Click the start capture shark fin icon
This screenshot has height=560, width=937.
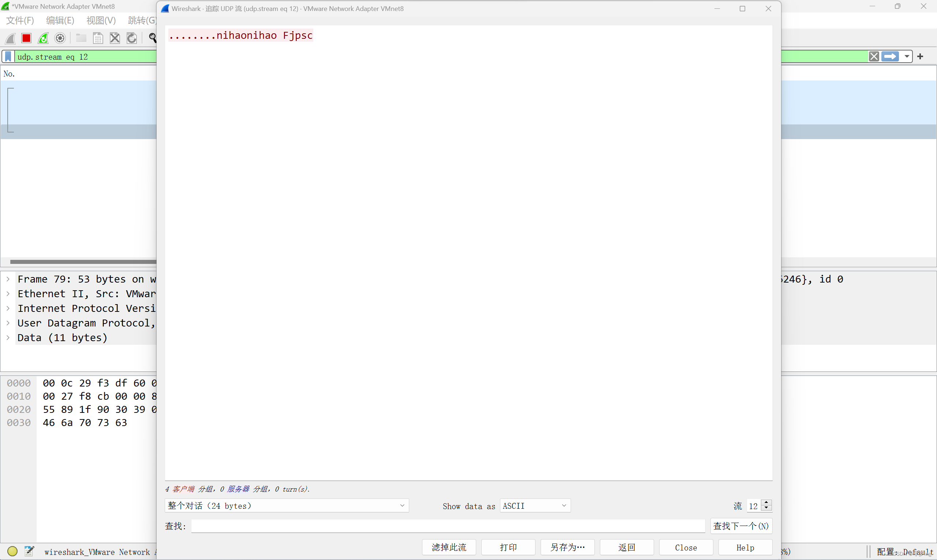click(x=11, y=38)
